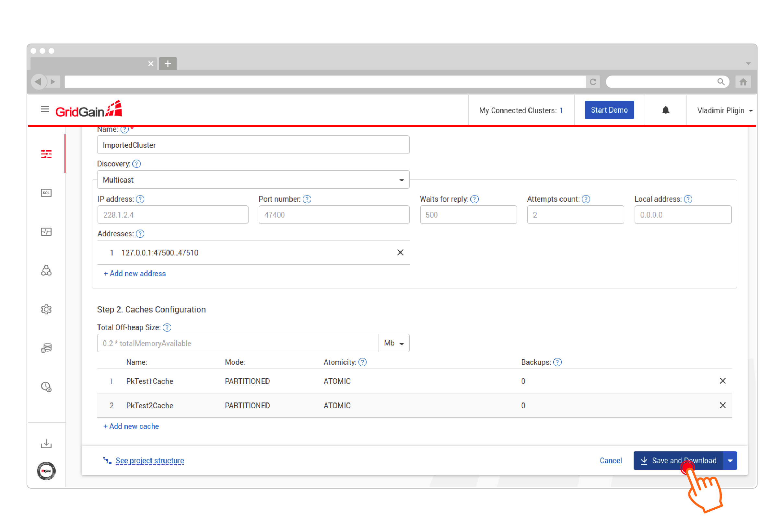The width and height of the screenshot is (784, 532).
Task: Focus the IP address field
Action: [x=173, y=215]
